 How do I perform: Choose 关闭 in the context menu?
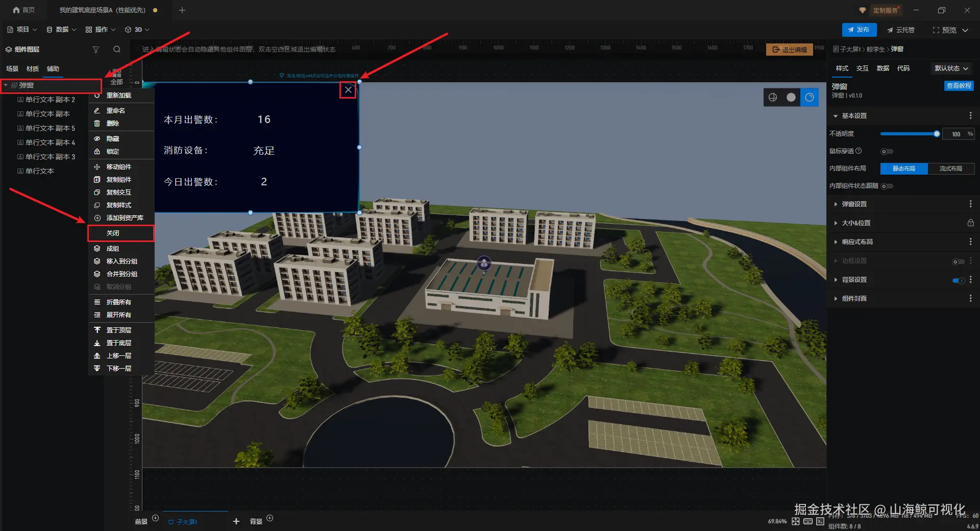(121, 233)
